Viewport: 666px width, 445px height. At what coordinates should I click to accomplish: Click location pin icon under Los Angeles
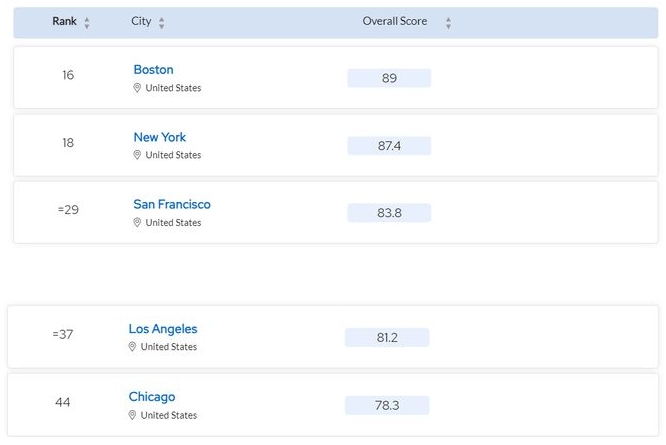[132, 347]
